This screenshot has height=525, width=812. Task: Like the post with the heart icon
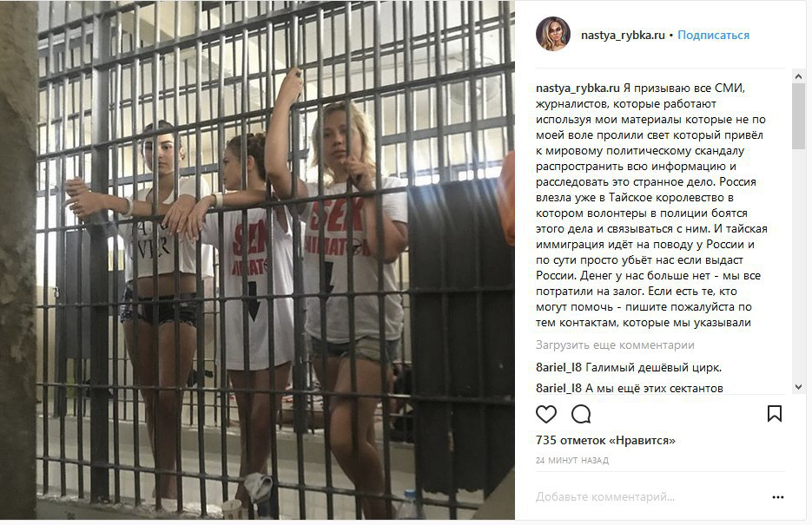(x=546, y=414)
